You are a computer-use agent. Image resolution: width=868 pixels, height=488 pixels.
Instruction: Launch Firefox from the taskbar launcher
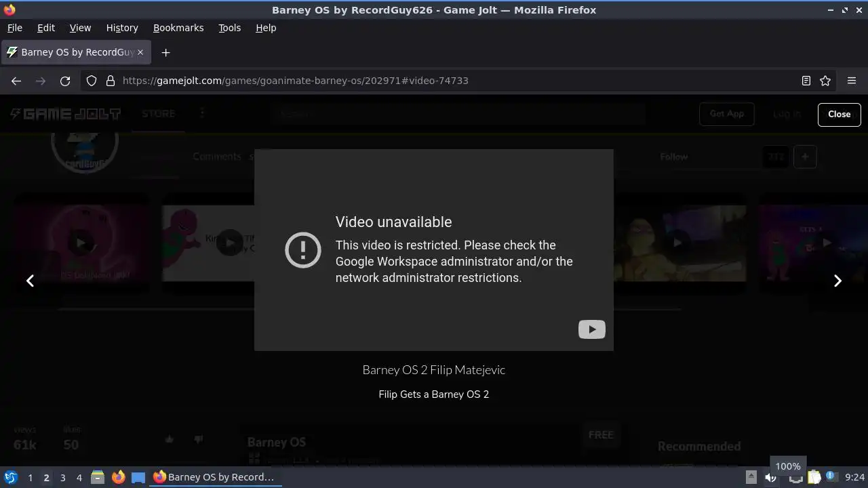pyautogui.click(x=118, y=477)
